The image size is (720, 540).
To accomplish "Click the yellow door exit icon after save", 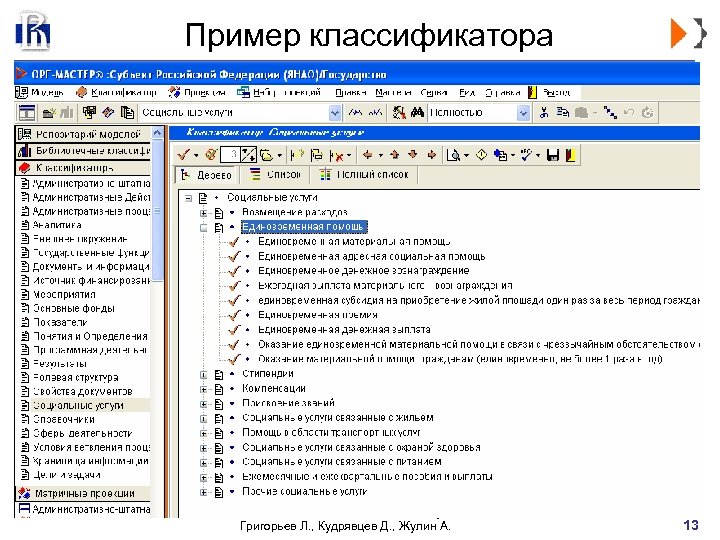I will click(x=570, y=155).
